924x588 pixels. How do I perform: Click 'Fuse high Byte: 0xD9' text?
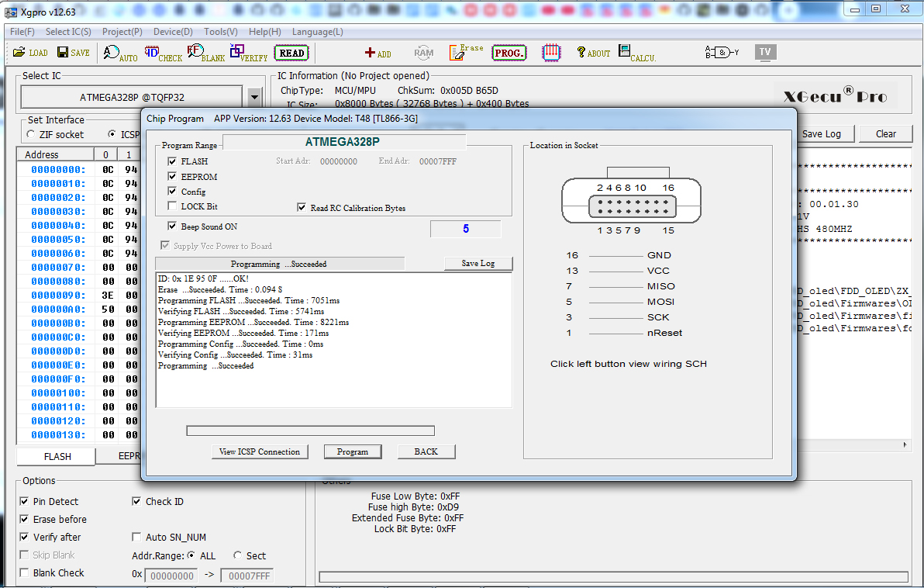(x=413, y=507)
